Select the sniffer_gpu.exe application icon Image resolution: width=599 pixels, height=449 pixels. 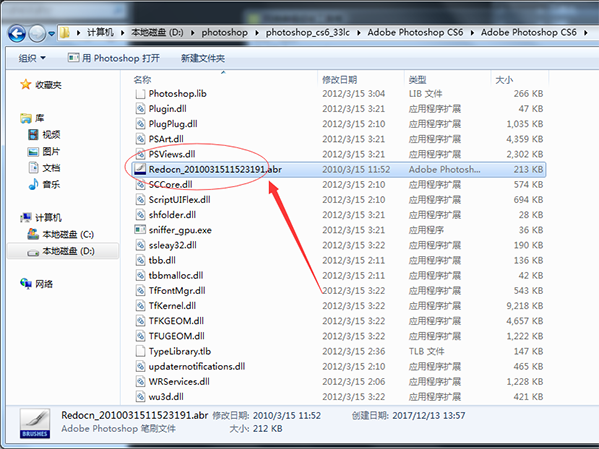coord(140,230)
